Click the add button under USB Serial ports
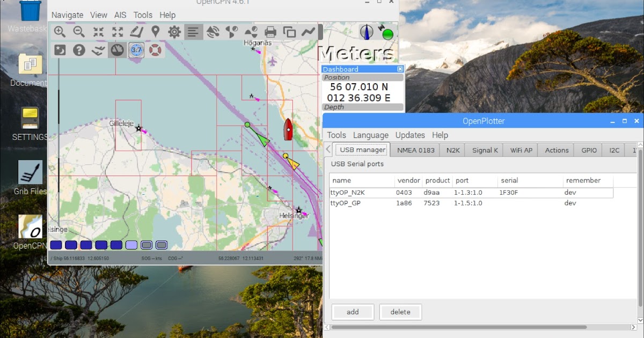Screen dimensions: 644x338 pos(353,312)
